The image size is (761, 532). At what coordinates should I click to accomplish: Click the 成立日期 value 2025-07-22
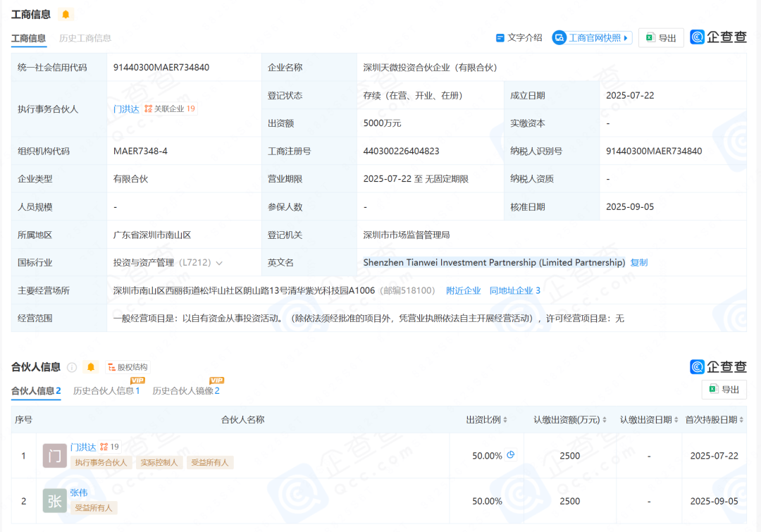point(630,96)
